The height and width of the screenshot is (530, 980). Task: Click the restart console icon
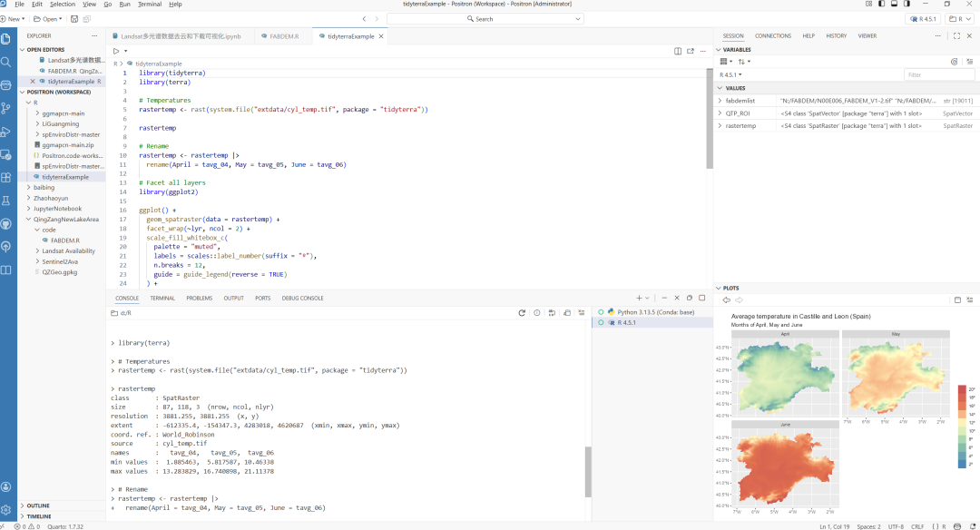tap(522, 313)
